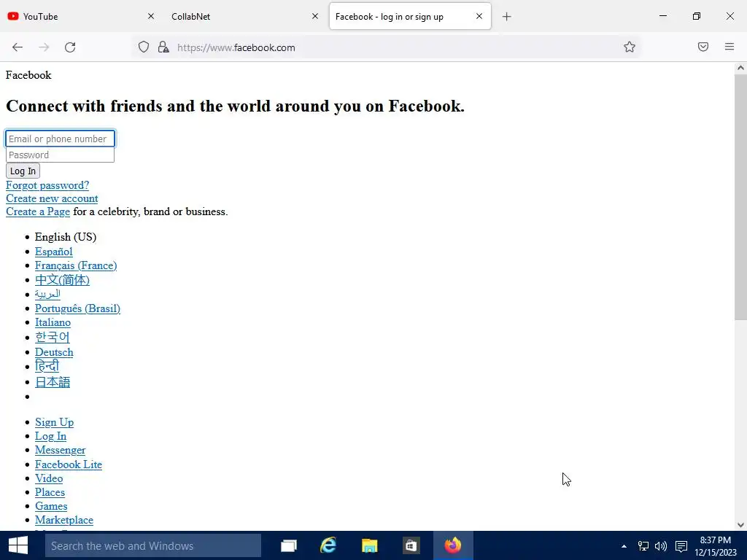Click into the Password field
The image size is (747, 560).
[x=60, y=155]
